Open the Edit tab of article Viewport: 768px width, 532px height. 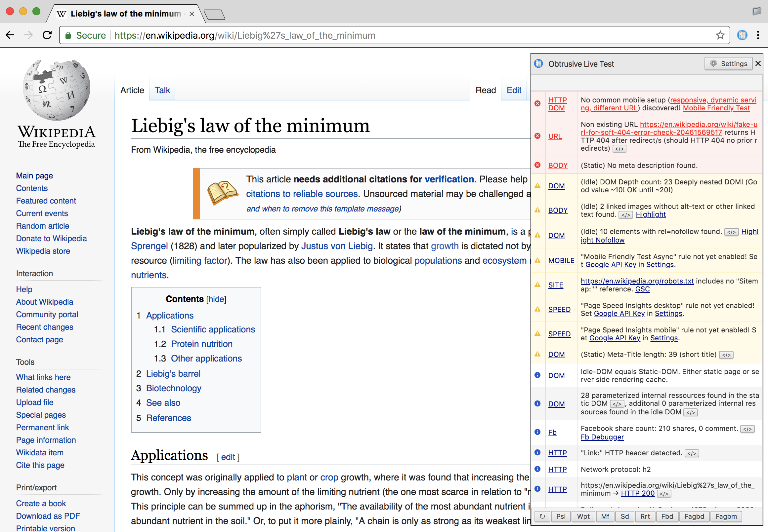[x=514, y=90]
